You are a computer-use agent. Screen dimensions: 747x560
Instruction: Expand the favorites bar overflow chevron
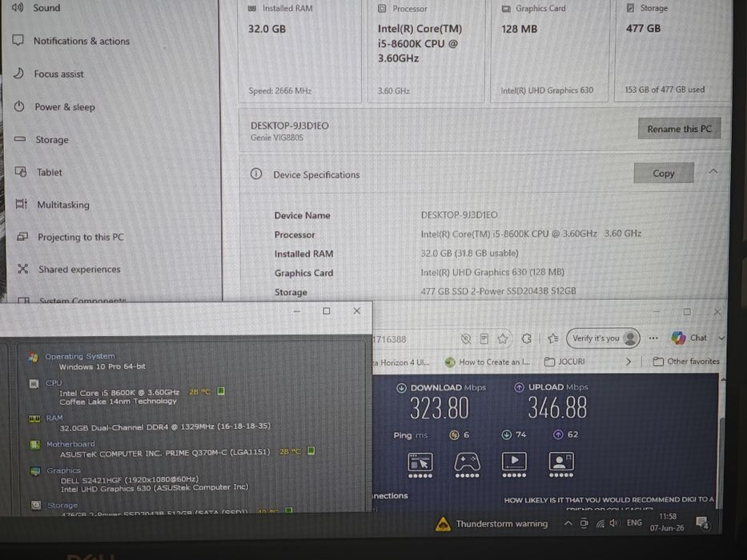coord(629,362)
